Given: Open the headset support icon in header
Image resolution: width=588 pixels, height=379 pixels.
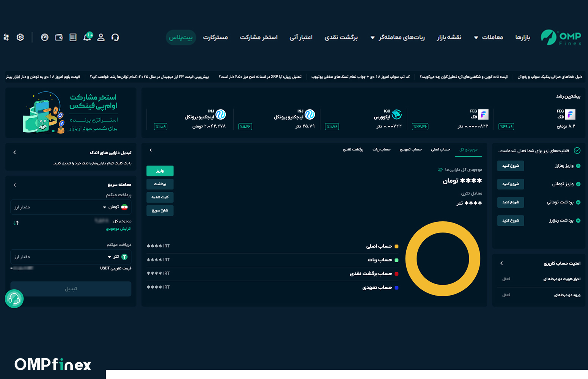Looking at the screenshot, I should [115, 37].
